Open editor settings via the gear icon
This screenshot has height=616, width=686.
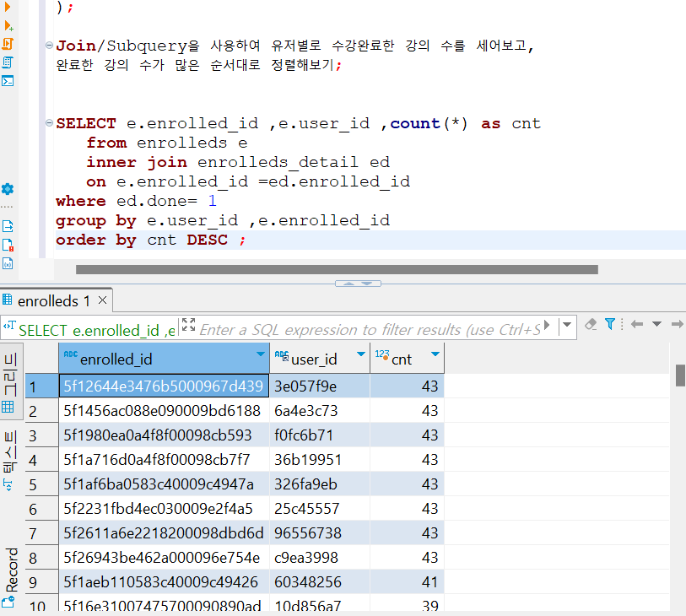pyautogui.click(x=8, y=189)
